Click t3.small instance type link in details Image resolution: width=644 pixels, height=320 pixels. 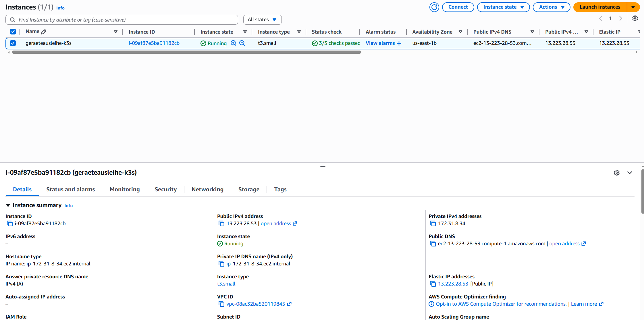226,284
